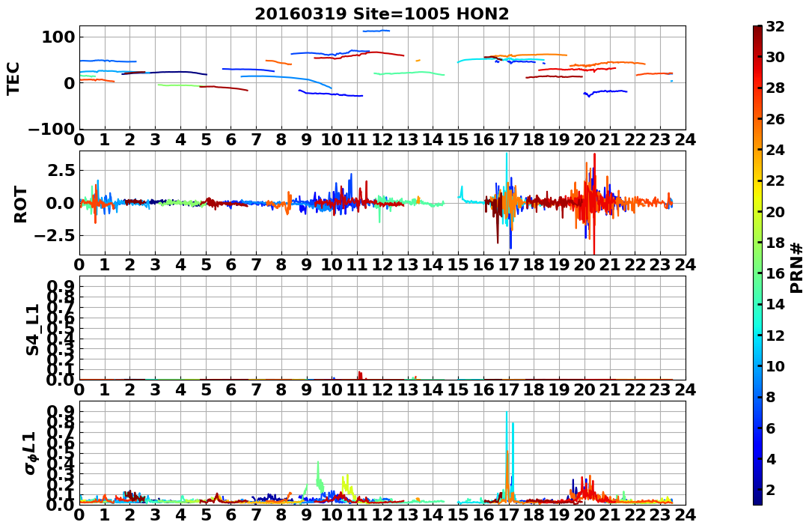This screenshot has height=531, width=812.
Task: Click the colorbar tick label '4'
Action: (770, 459)
